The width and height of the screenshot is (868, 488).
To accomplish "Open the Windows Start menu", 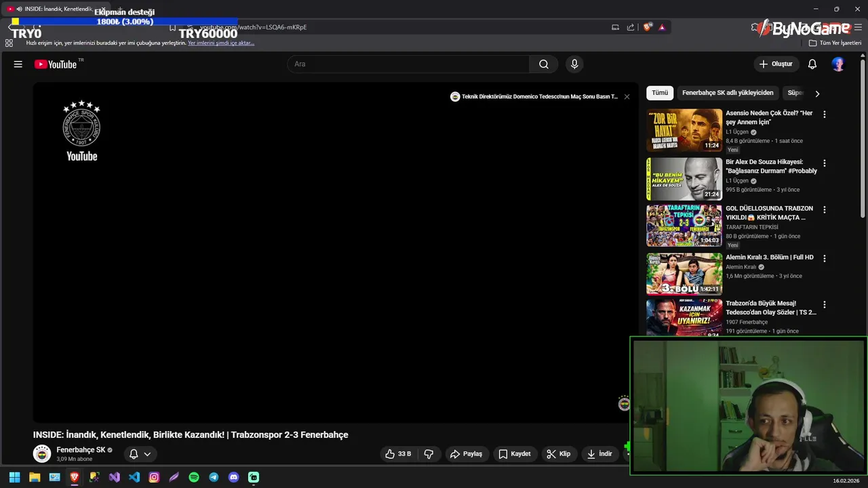I will [14, 477].
